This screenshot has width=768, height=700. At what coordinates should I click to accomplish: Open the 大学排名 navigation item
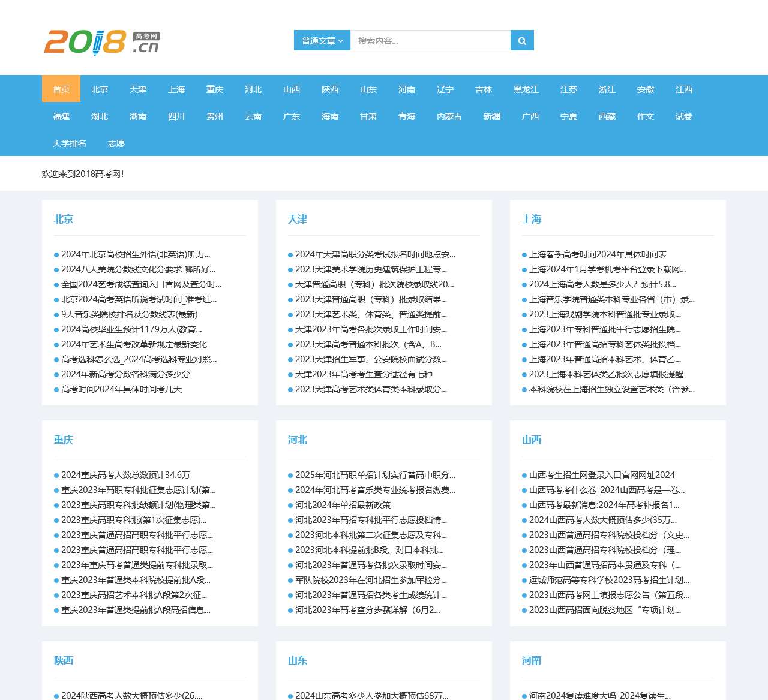click(68, 143)
